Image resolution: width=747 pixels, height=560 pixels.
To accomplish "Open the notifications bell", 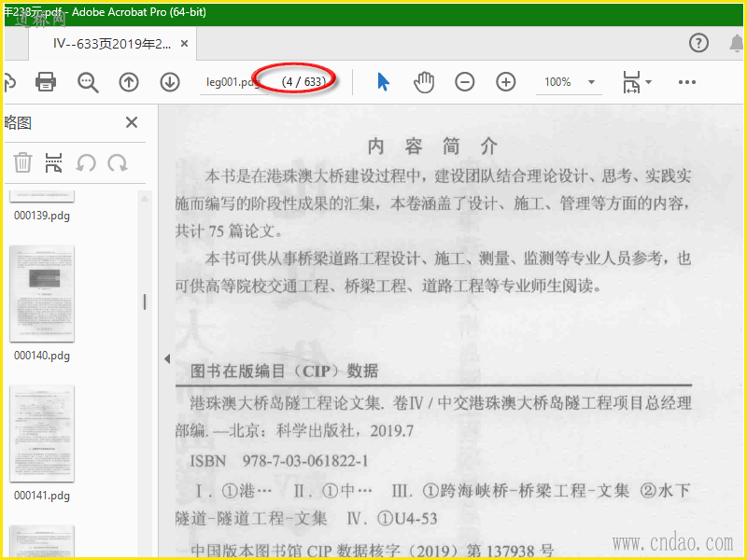I will (x=737, y=43).
